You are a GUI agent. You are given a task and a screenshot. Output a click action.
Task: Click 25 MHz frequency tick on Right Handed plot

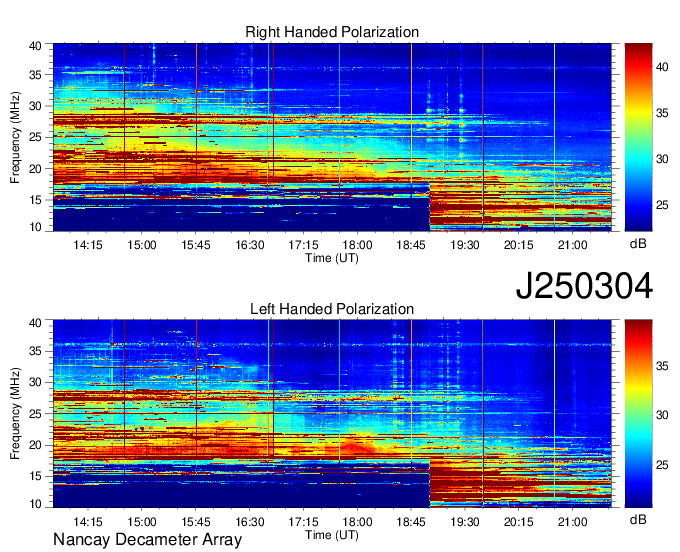pyautogui.click(x=36, y=137)
